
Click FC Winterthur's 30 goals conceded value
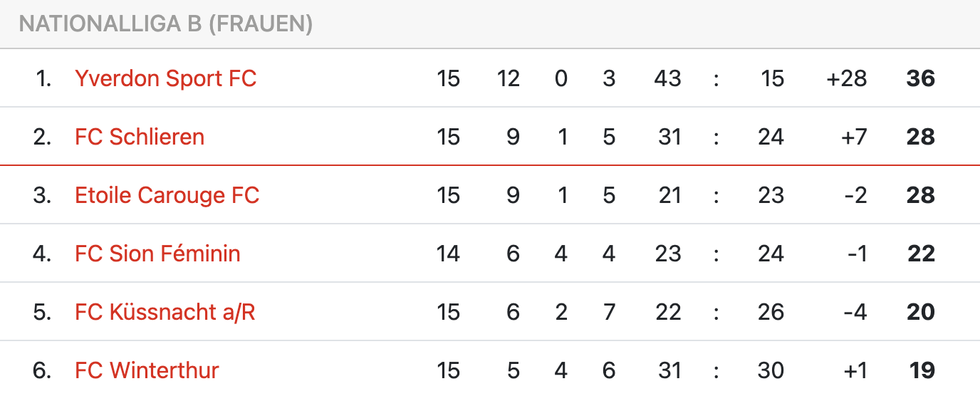(x=771, y=370)
